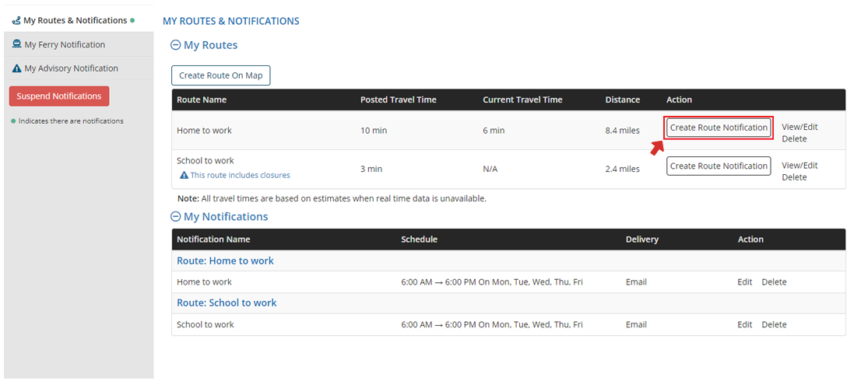This screenshot has height=388, width=868.
Task: Collapse the My Routes section
Action: pyautogui.click(x=176, y=46)
